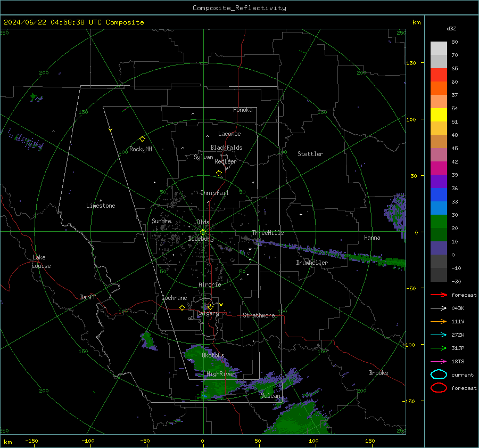Image resolution: width=479 pixels, height=448 pixels.
Task: Click the orange 57-60 dBZ color swatch
Action: click(439, 88)
